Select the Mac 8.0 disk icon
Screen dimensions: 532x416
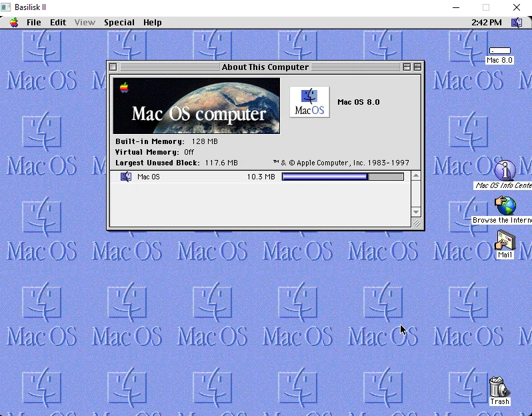[x=500, y=51]
